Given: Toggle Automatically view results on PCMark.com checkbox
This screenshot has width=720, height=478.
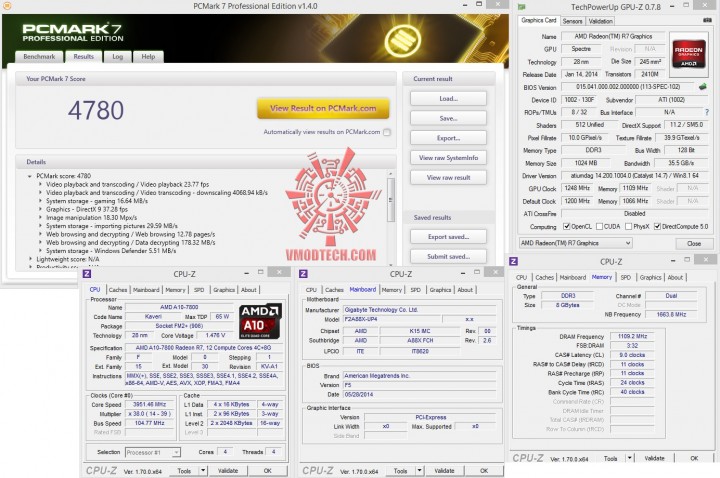Looking at the screenshot, I should [x=387, y=132].
